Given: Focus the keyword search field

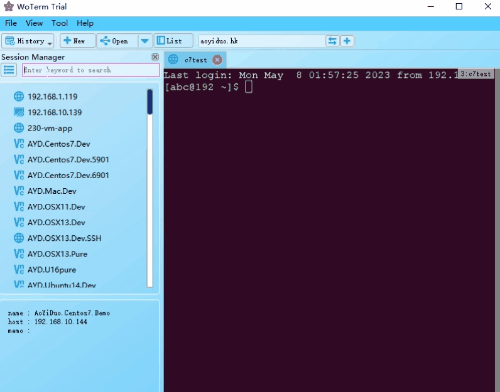Looking at the screenshot, I should [x=91, y=70].
